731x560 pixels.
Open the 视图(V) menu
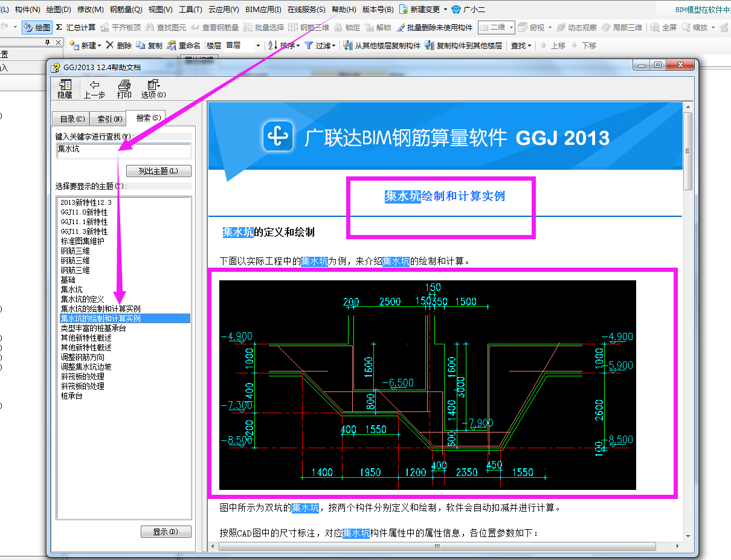pos(160,10)
